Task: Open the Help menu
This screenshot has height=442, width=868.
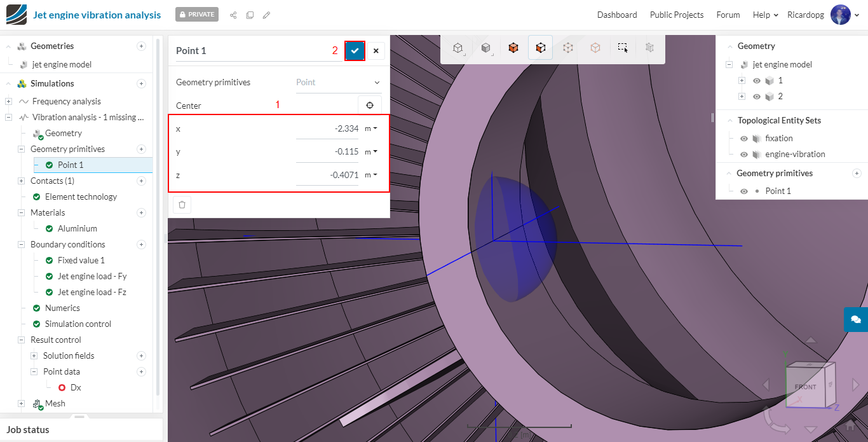Action: [x=765, y=15]
